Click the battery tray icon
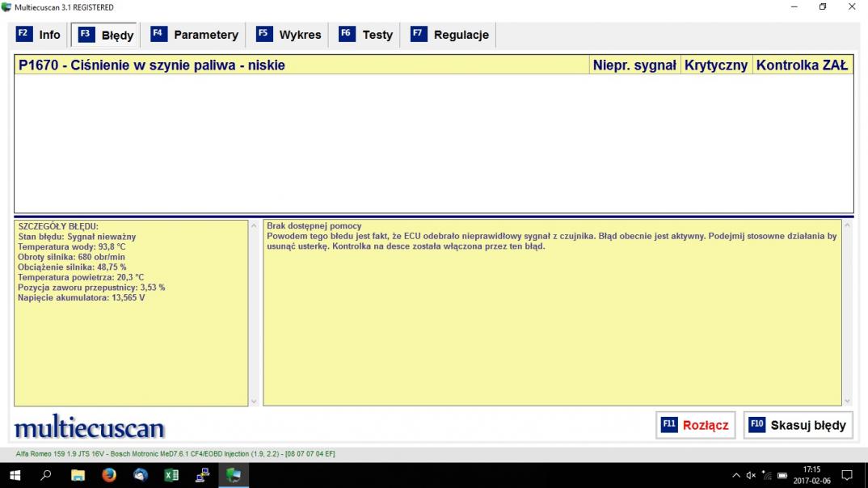This screenshot has height=488, width=868. pyautogui.click(x=782, y=475)
